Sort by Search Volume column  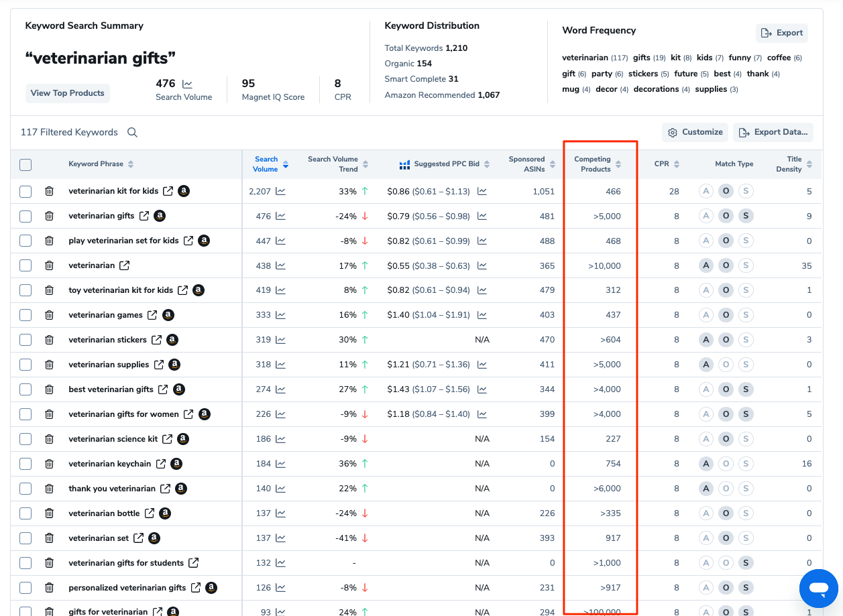pos(270,164)
